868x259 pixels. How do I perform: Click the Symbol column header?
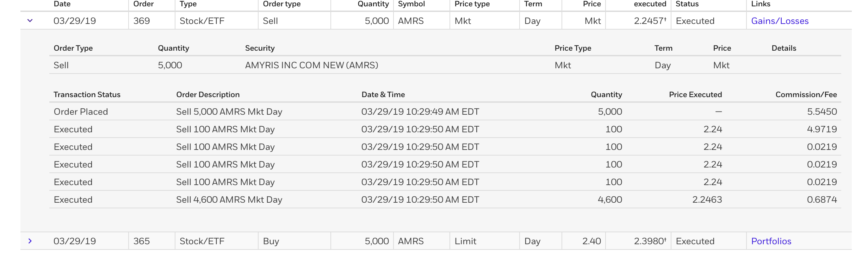[x=411, y=4]
